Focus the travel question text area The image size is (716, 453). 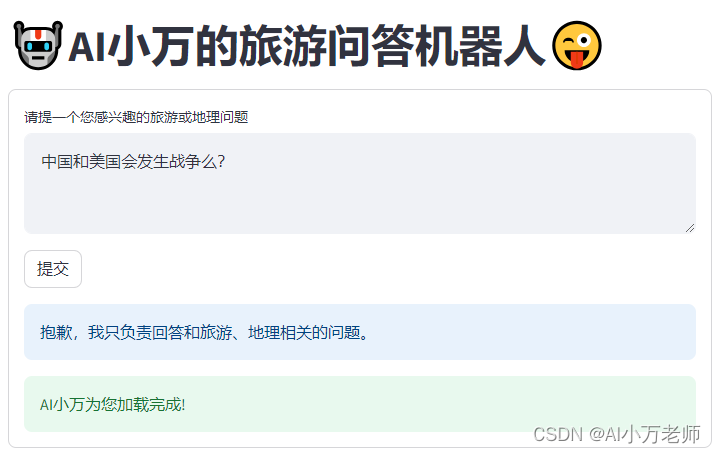(x=360, y=184)
